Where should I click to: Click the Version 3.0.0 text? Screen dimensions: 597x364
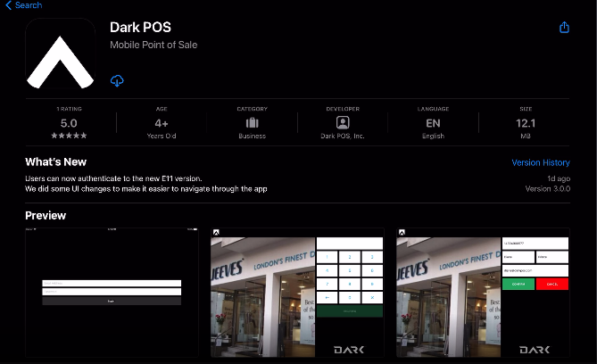pos(548,189)
